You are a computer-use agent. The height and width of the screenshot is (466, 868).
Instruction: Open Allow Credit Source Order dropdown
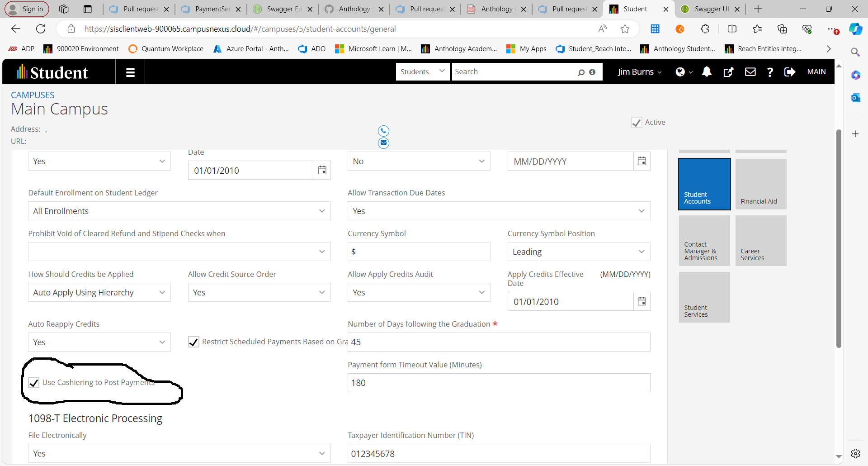259,292
